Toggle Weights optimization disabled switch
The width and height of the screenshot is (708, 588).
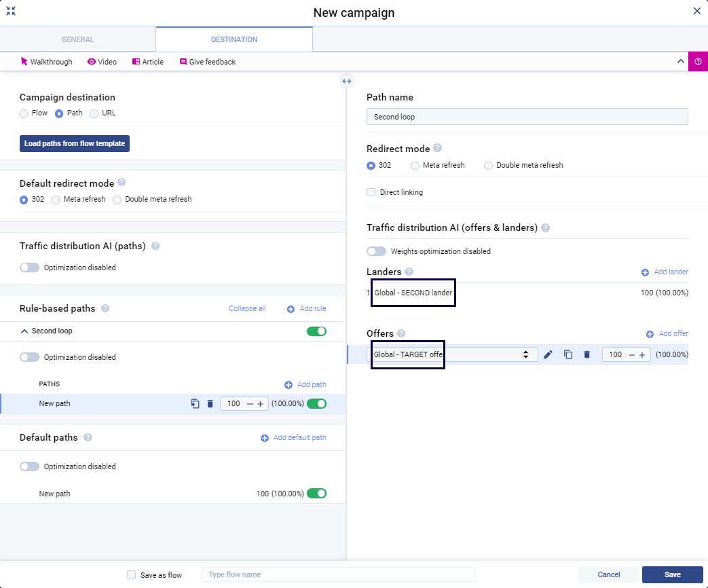(x=376, y=251)
